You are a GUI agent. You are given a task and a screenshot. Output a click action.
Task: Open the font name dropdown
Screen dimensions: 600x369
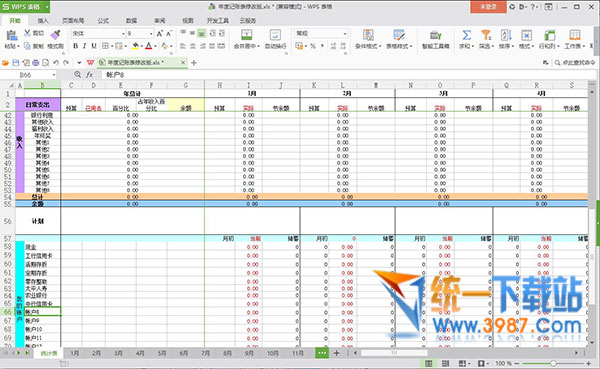click(123, 34)
